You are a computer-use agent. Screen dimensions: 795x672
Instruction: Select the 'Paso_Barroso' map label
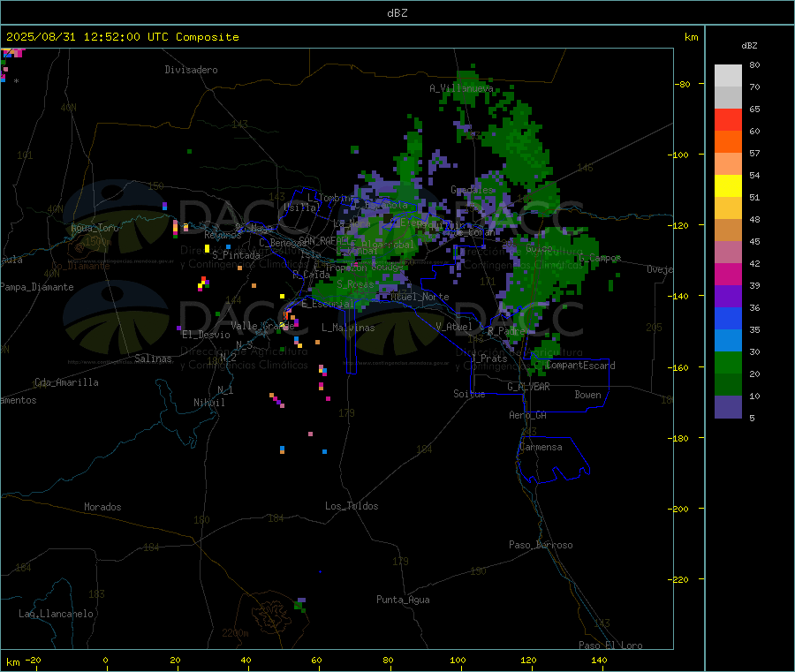(x=541, y=545)
